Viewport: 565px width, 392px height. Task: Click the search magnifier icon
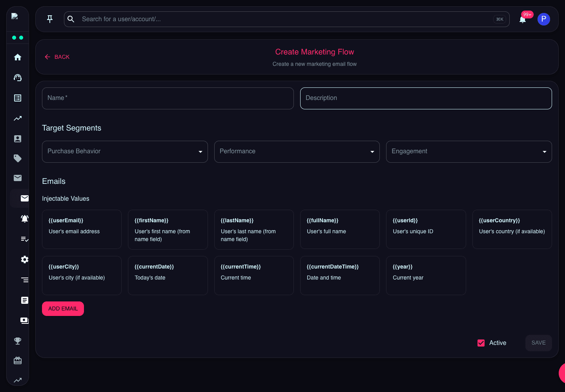(x=71, y=19)
